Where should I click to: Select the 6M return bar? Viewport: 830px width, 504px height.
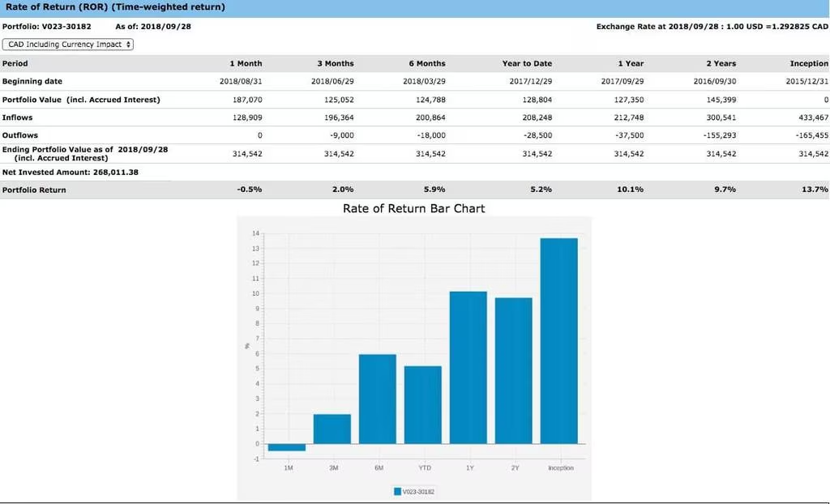(x=378, y=399)
